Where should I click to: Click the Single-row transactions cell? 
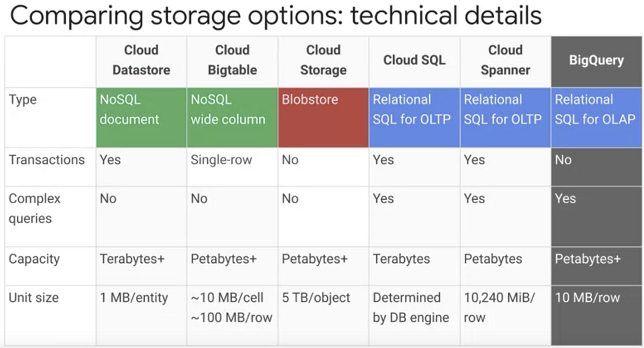point(221,160)
